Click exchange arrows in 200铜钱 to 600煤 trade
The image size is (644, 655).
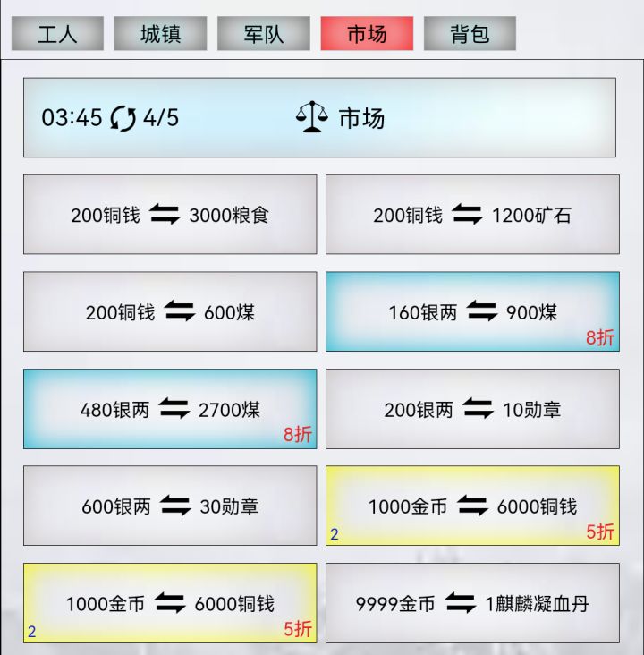[179, 311]
